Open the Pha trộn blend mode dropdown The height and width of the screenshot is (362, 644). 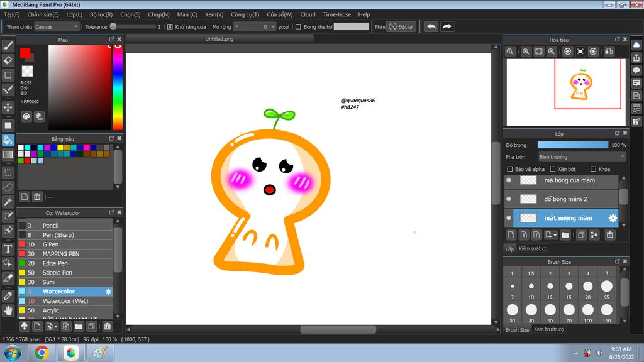coord(582,157)
